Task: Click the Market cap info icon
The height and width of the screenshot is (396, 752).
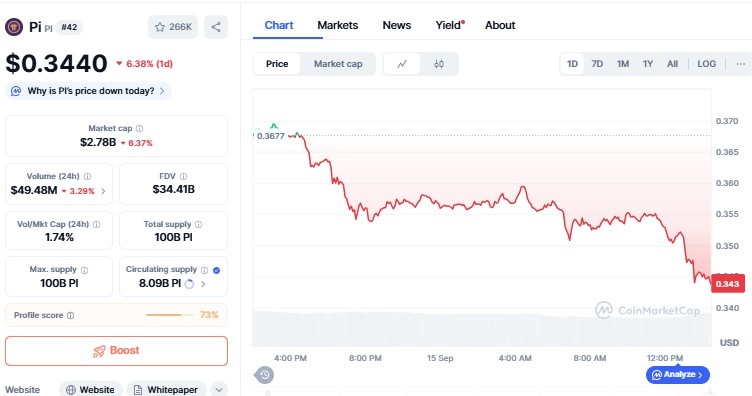Action: pyautogui.click(x=140, y=128)
